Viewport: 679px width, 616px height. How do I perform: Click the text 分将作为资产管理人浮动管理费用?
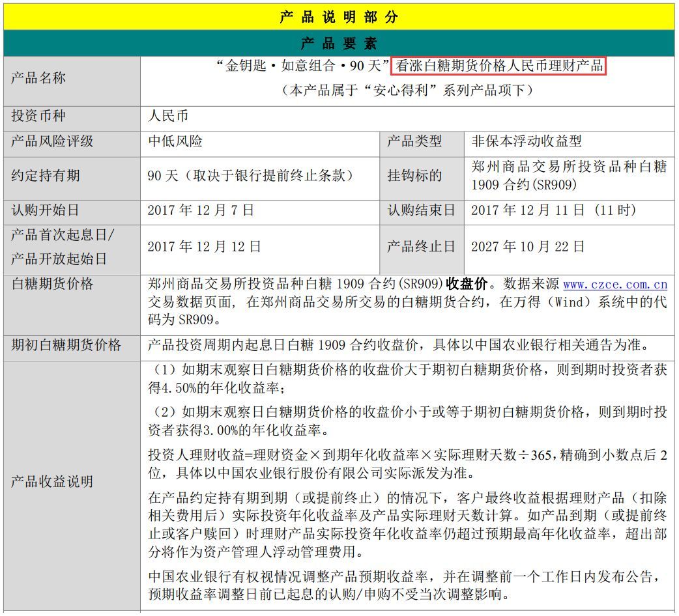pos(252,552)
